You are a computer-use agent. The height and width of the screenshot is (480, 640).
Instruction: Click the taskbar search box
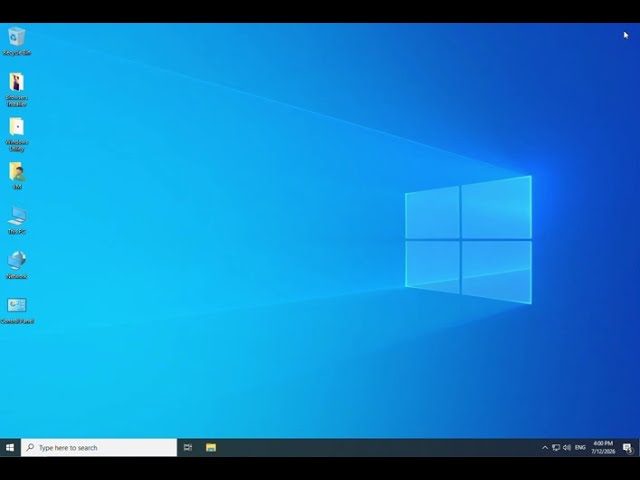coord(99,448)
